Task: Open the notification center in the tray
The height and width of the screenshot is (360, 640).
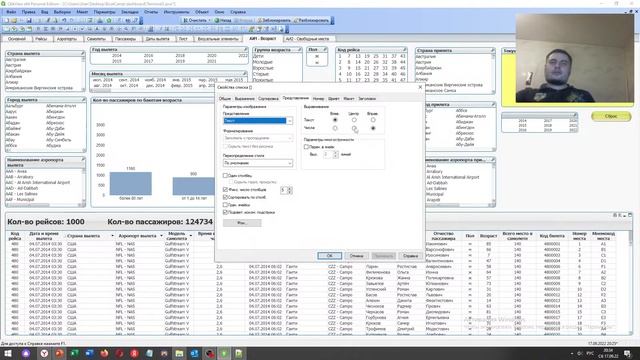Action: pos(627,353)
